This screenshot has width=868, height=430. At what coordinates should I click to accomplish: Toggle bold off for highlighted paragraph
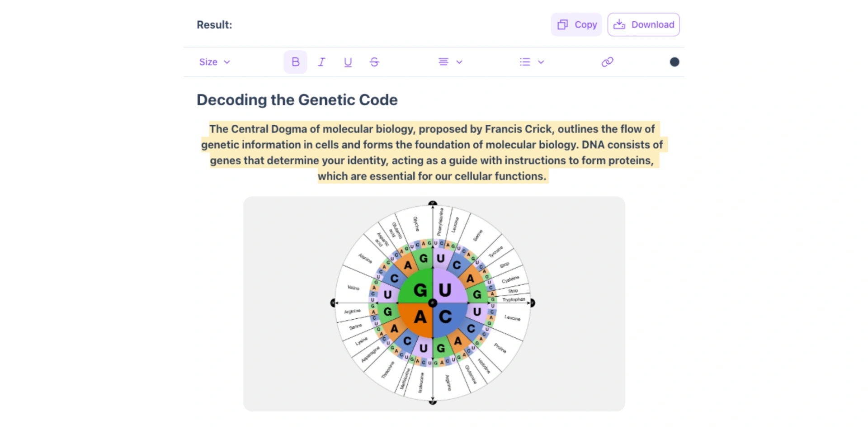(x=295, y=62)
